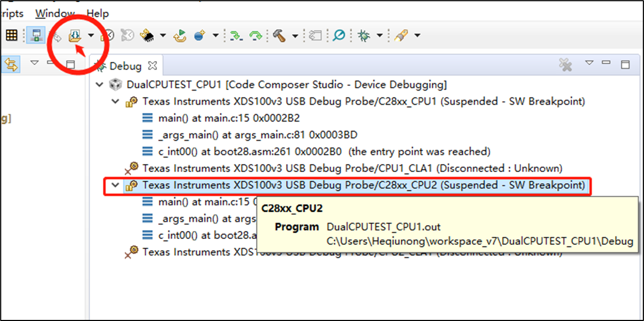Maximize the Debug view

[625, 64]
